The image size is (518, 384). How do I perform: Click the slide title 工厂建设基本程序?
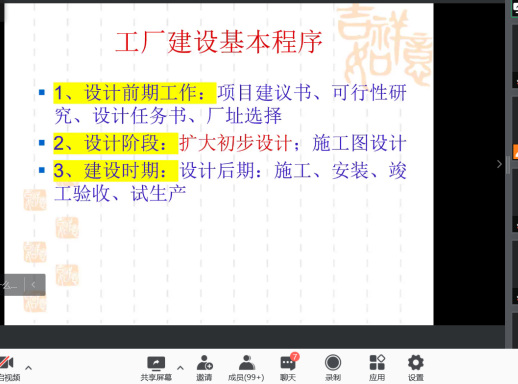[219, 42]
